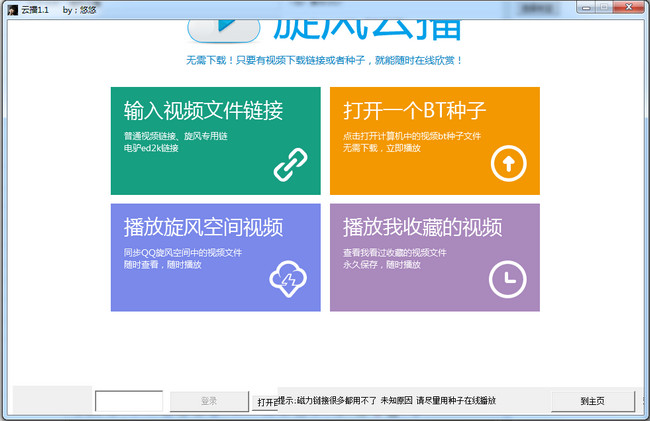
Task: Click the cloud lightning icon on blue tile
Action: pyautogui.click(x=288, y=279)
